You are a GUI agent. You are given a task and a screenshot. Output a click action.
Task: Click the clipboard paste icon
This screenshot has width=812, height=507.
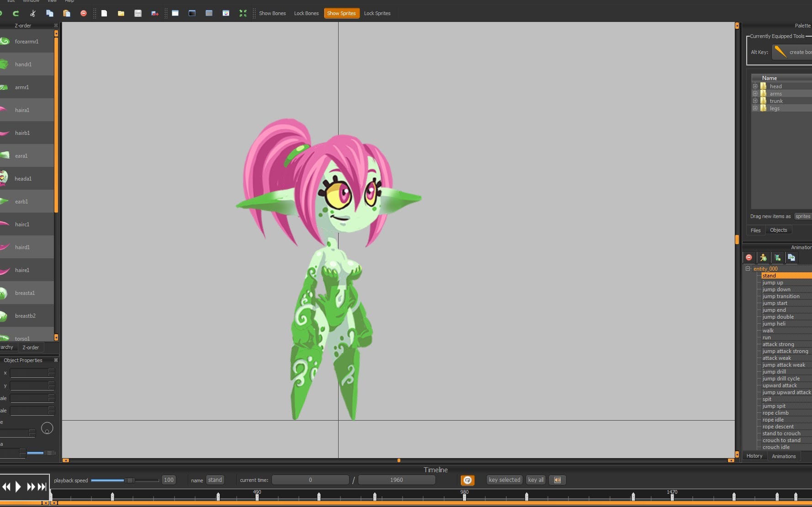click(67, 13)
